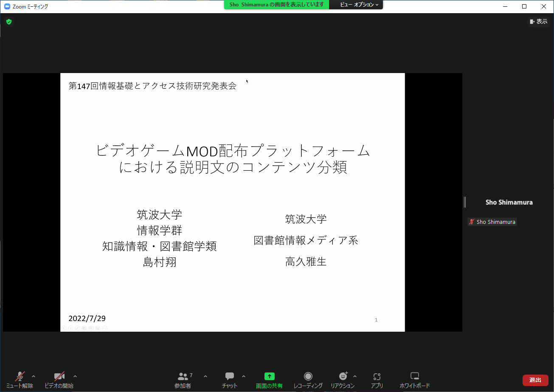Go to next slide in presentation controls

point(70,328)
